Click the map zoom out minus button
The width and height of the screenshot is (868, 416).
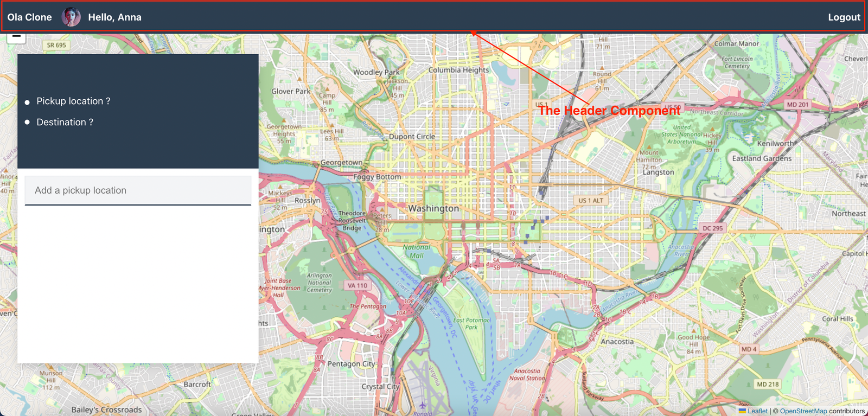[16, 37]
